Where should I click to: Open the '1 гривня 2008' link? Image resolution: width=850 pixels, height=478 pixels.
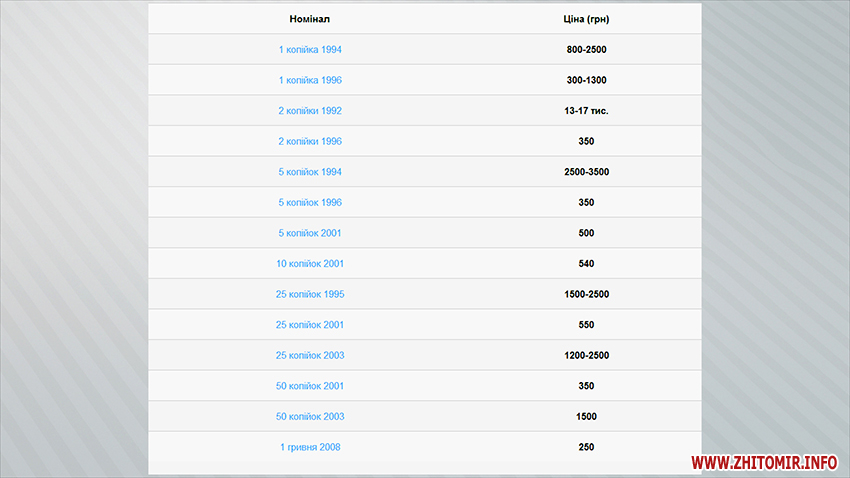[x=310, y=447]
